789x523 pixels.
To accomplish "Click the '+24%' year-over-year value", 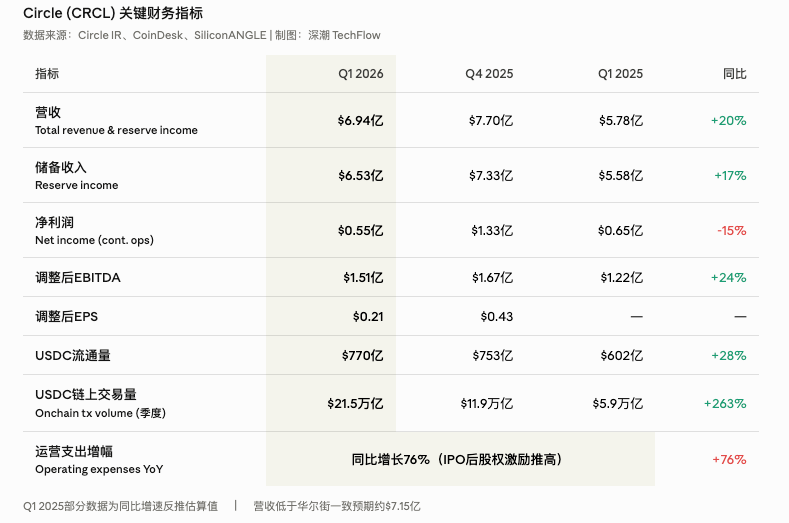I will click(728, 277).
